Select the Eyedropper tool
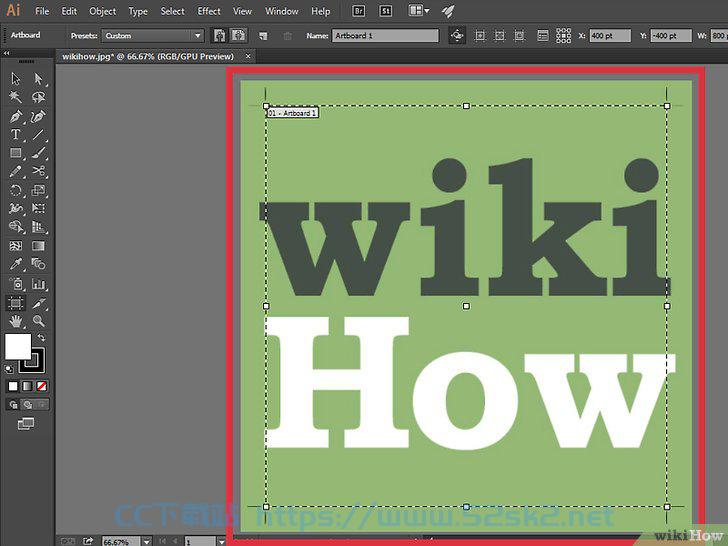Screen dimensions: 728x546 (x=16, y=264)
